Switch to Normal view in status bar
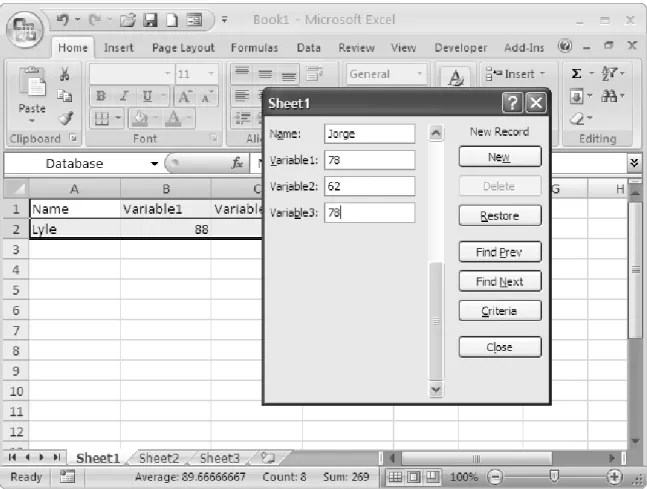This screenshot has height=489, width=647. [x=395, y=477]
